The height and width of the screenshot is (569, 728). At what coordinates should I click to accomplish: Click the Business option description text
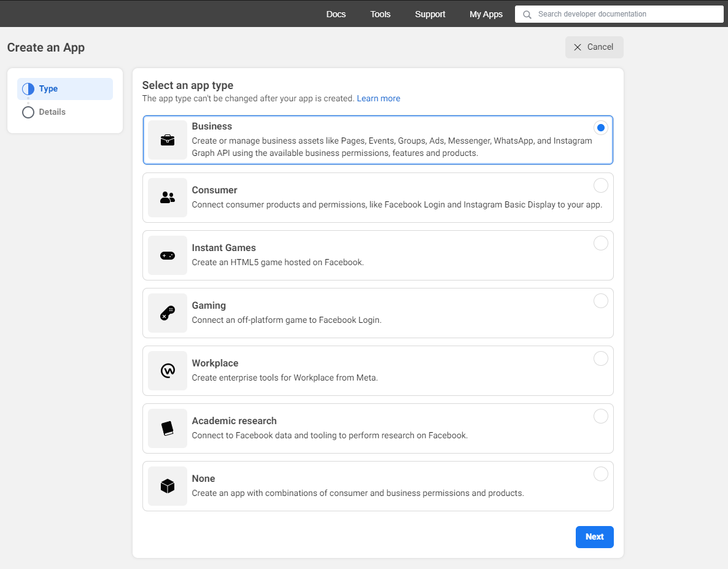point(392,147)
